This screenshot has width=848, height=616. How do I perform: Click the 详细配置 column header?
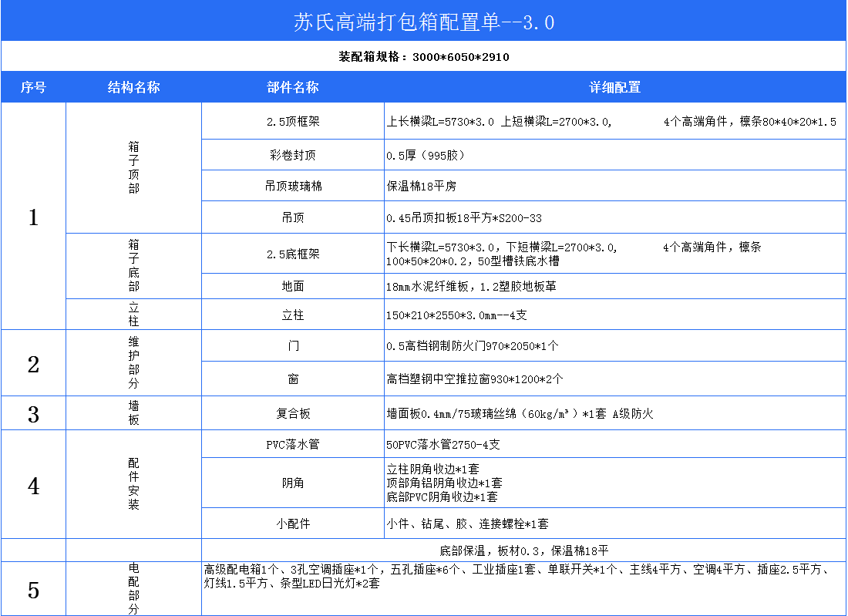[x=615, y=87]
